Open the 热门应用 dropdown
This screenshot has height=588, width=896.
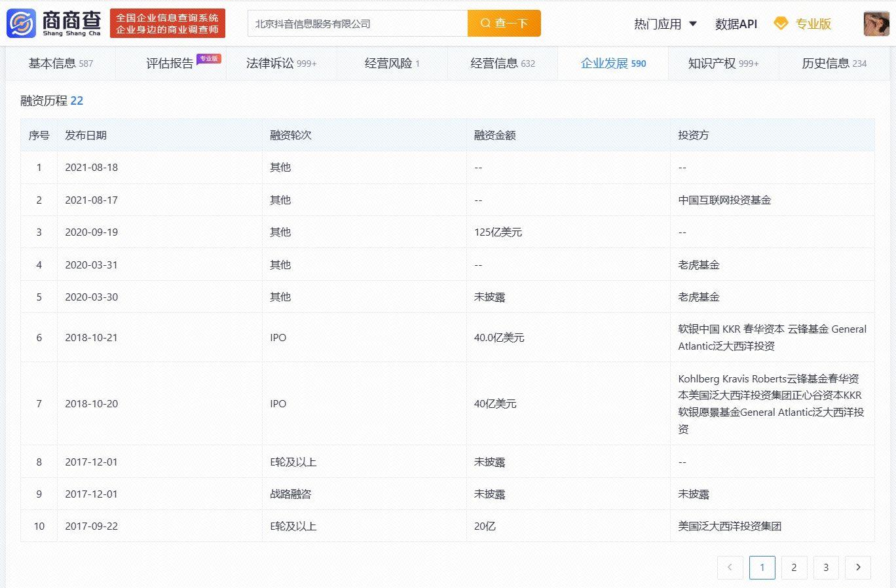[x=658, y=23]
